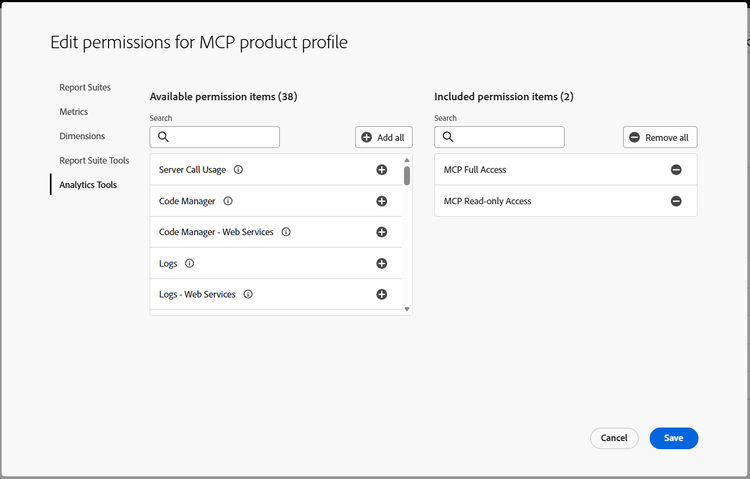Remove MCP Read-only Access permission
750x479 pixels.
676,201
